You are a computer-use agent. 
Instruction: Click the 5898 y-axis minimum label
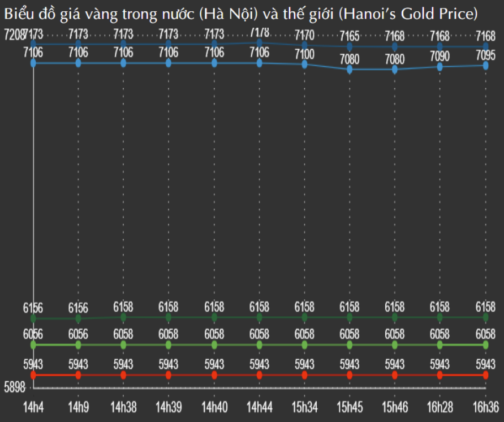(14, 387)
